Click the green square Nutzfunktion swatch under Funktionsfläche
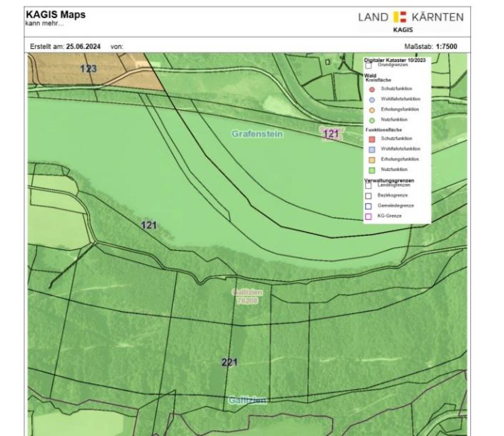Viewport: 504px width, 436px height. coord(372,170)
